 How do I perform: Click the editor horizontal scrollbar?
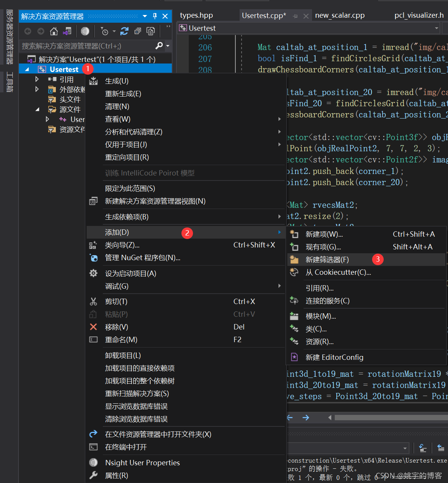pos(391,418)
